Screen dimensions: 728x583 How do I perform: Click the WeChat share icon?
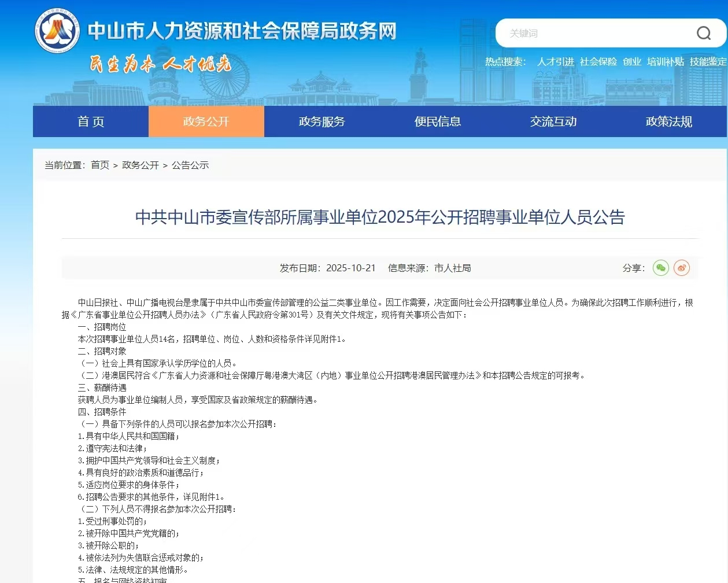[x=660, y=268]
